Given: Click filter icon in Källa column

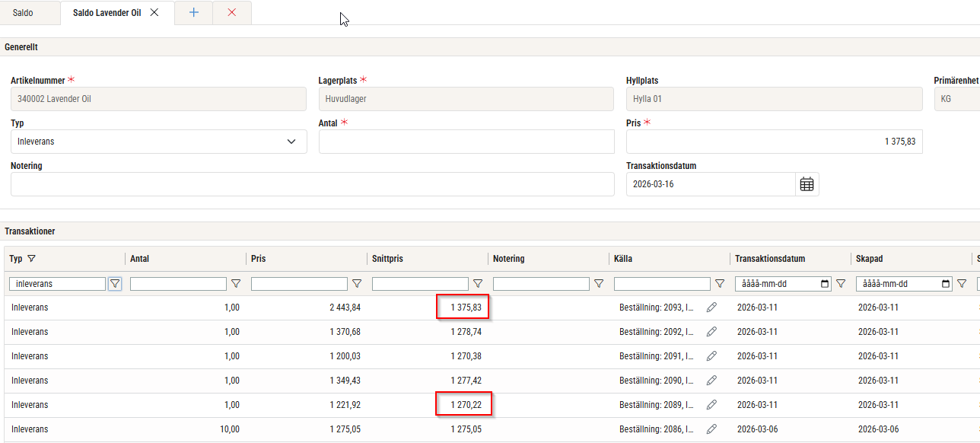Looking at the screenshot, I should (x=720, y=284).
